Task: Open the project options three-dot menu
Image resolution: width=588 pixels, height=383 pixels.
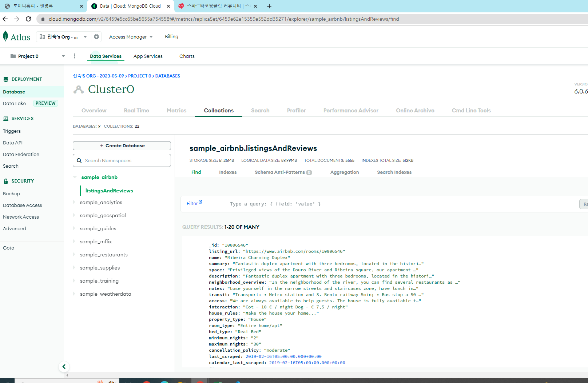Action: click(75, 56)
